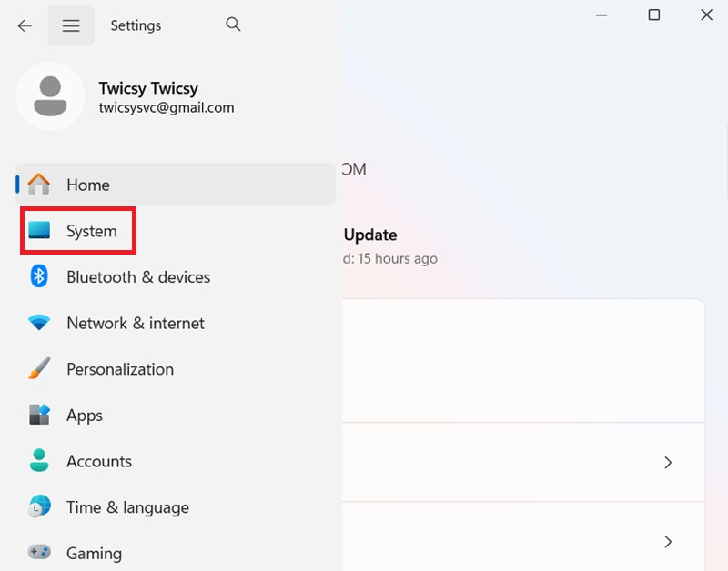728x571 pixels.
Task: Go back using the back arrow
Action: (x=25, y=25)
